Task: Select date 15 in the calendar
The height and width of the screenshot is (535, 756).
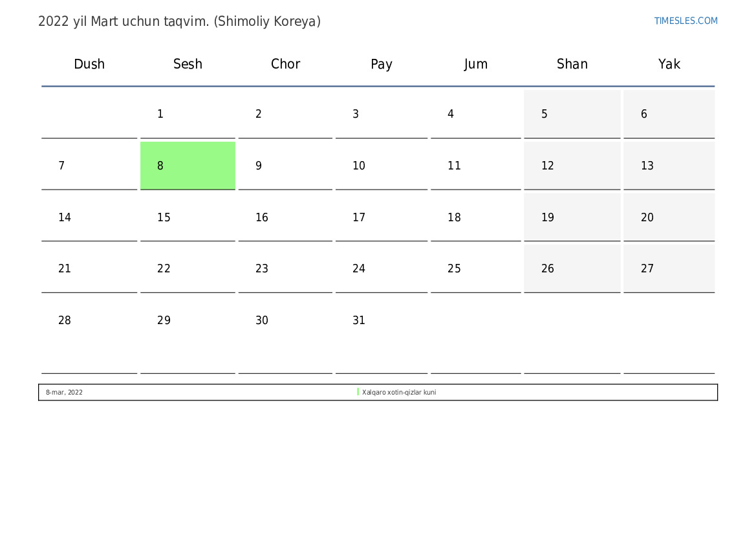Action: coord(188,217)
